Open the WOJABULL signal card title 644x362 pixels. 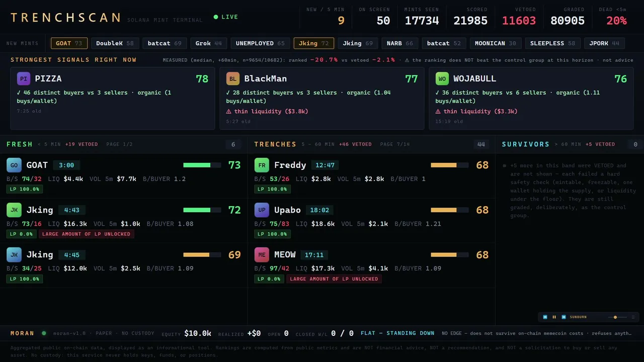[475, 79]
